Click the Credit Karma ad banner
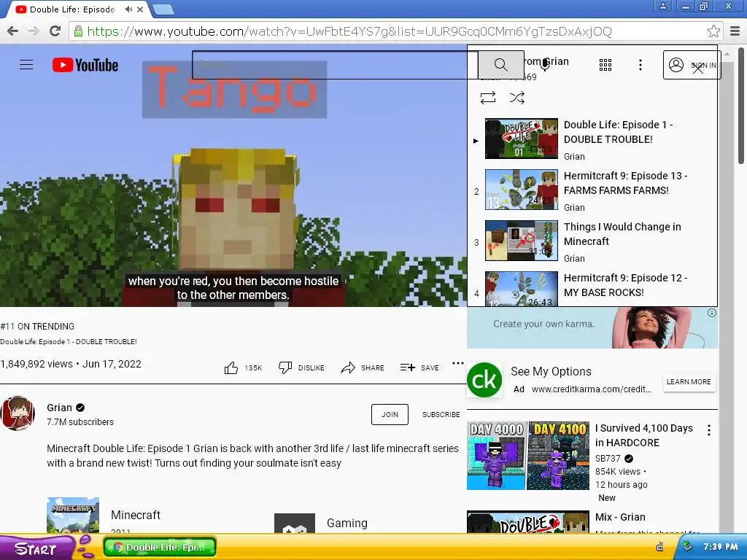Image resolution: width=747 pixels, height=560 pixels. click(592, 327)
